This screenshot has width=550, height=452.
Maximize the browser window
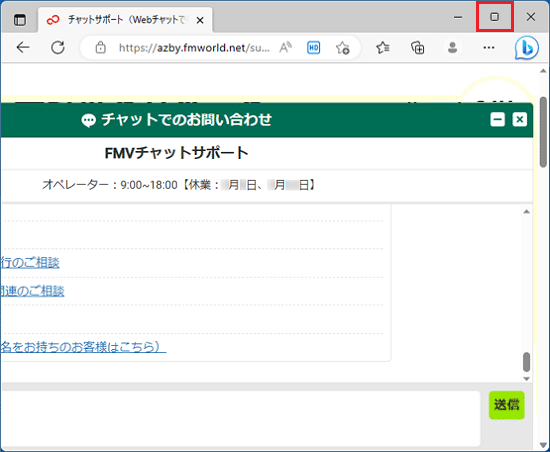(495, 17)
